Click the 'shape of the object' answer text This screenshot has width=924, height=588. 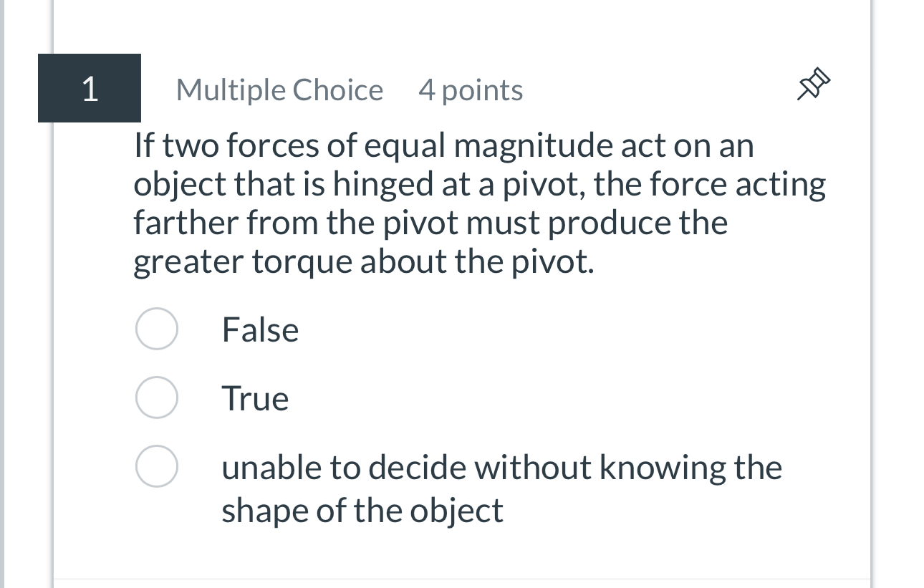point(362,510)
